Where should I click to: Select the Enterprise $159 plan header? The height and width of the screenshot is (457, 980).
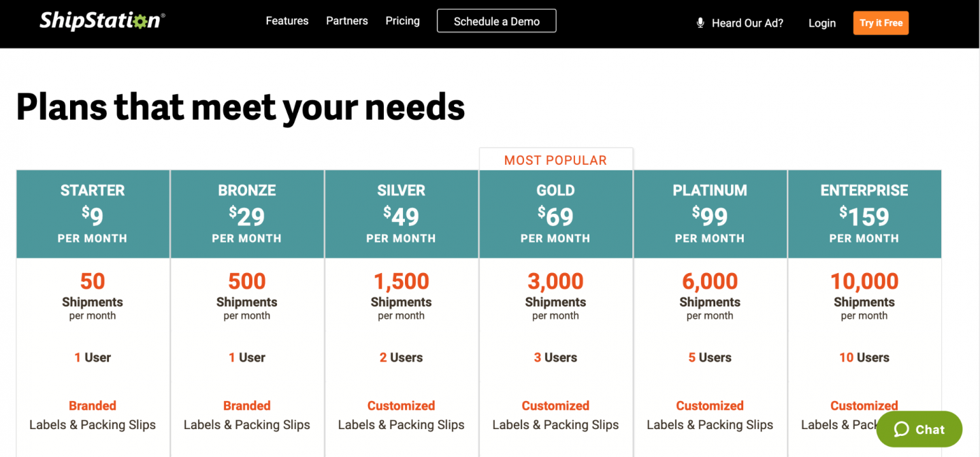pos(864,214)
